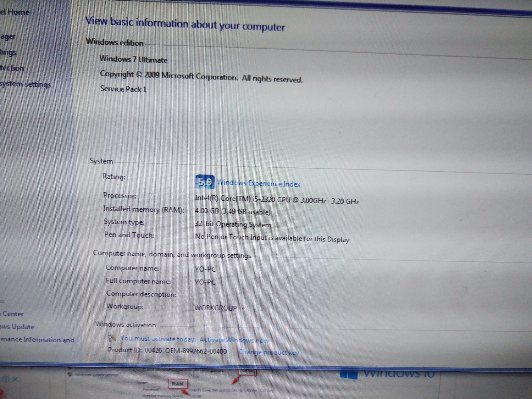Open System protection in the sidebar
This screenshot has width=532, height=399.
tap(12, 68)
